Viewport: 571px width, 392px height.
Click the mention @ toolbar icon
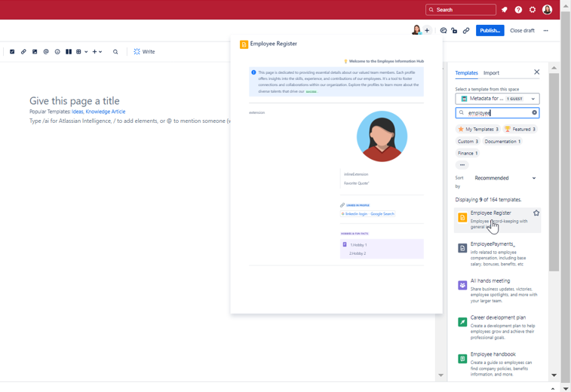pos(46,52)
